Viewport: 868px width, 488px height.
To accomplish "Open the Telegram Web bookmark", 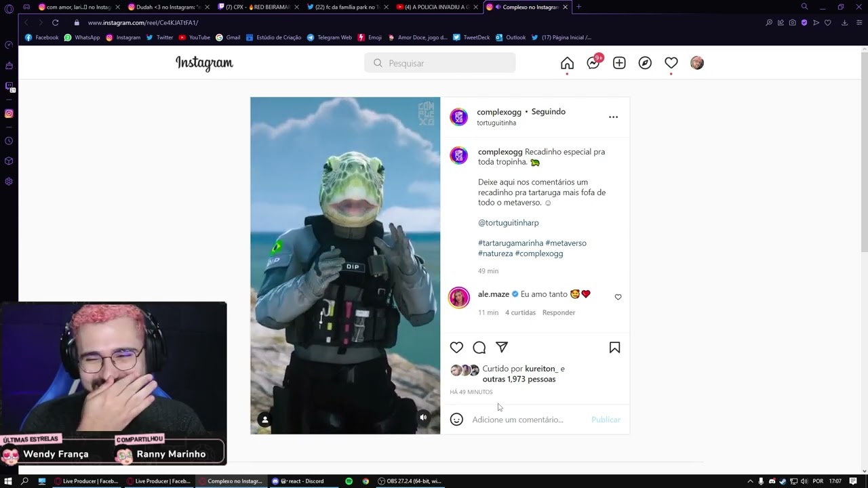I will click(330, 37).
